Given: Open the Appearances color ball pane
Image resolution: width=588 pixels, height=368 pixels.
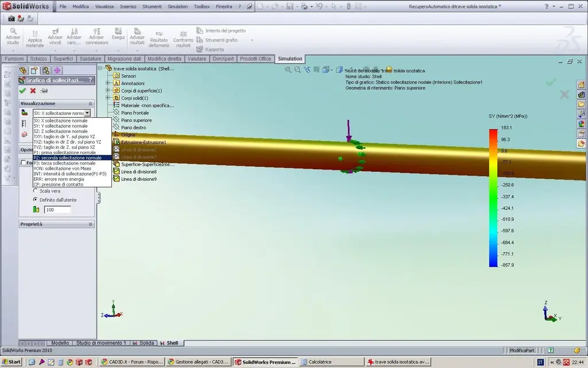Looking at the screenshot, I should (x=581, y=124).
